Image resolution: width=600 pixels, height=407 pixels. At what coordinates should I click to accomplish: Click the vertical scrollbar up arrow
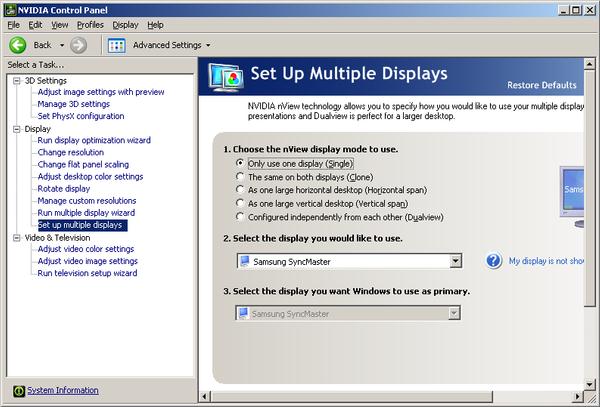tap(590, 64)
